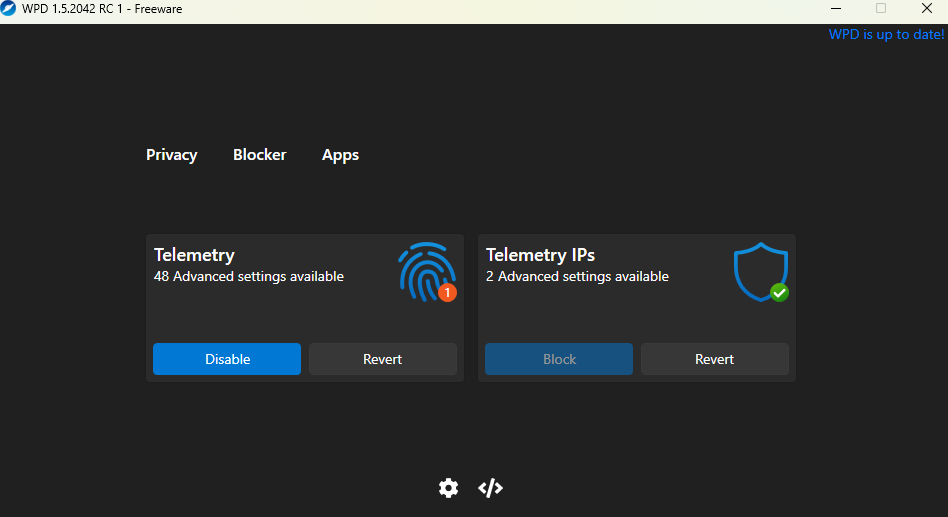
Task: Switch to the Blocker tab
Action: [259, 155]
